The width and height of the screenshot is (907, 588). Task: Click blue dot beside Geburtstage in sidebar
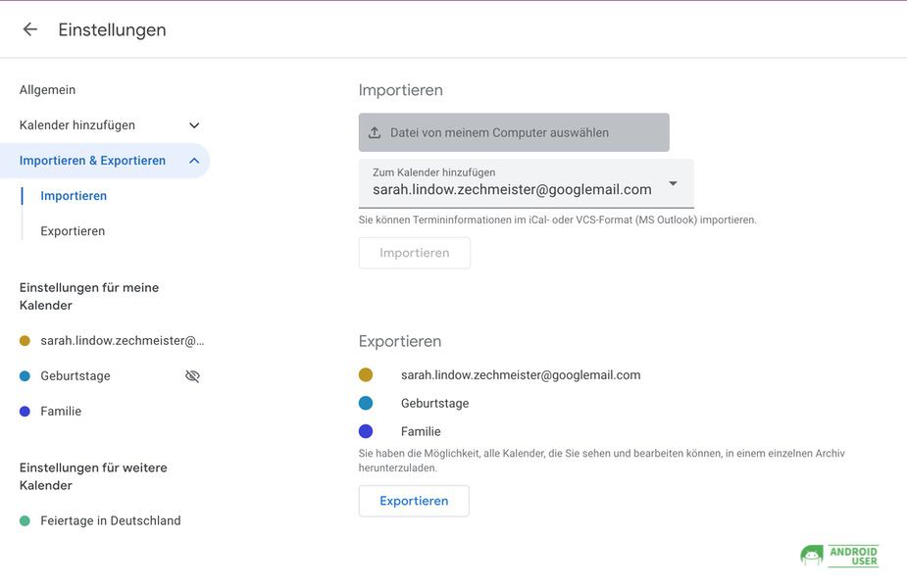[25, 375]
